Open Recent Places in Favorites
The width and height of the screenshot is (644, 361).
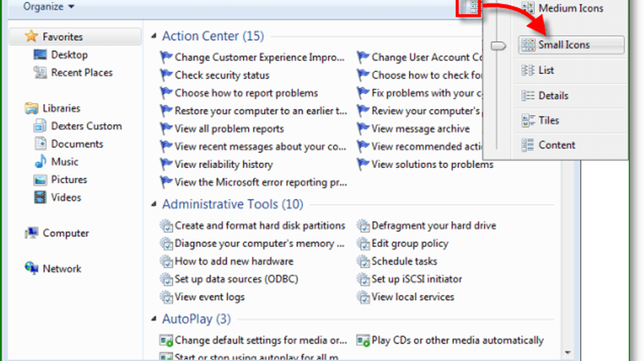[x=81, y=73]
